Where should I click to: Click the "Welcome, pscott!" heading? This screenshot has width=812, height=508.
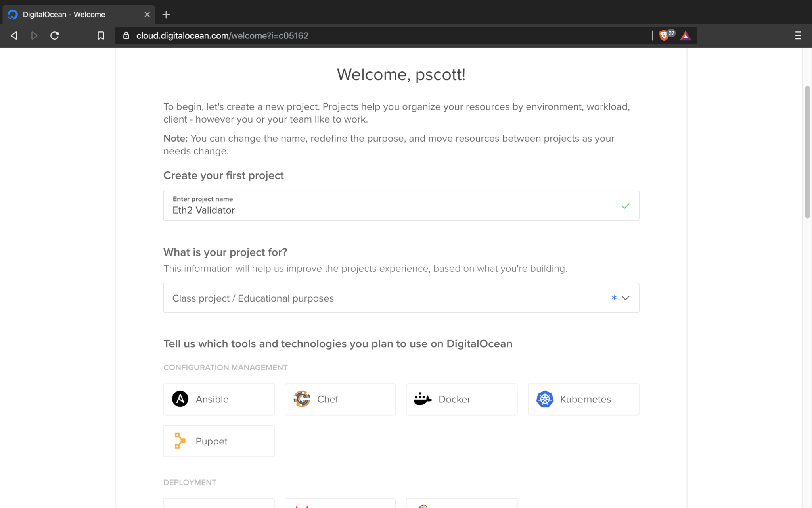[401, 75]
